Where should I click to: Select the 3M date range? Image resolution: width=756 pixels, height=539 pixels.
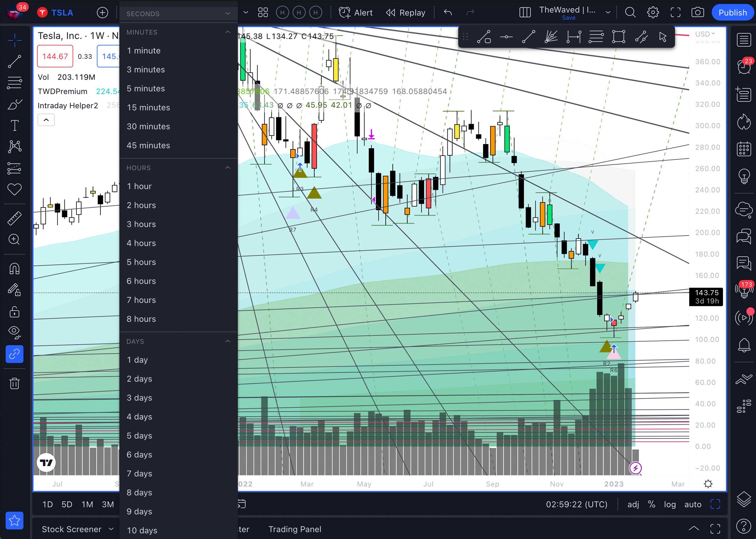107,504
